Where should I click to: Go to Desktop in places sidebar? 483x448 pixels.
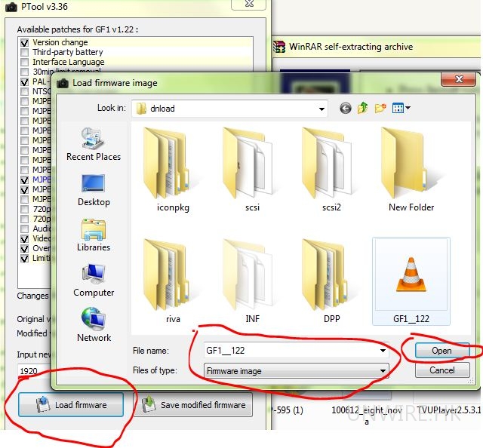94,190
